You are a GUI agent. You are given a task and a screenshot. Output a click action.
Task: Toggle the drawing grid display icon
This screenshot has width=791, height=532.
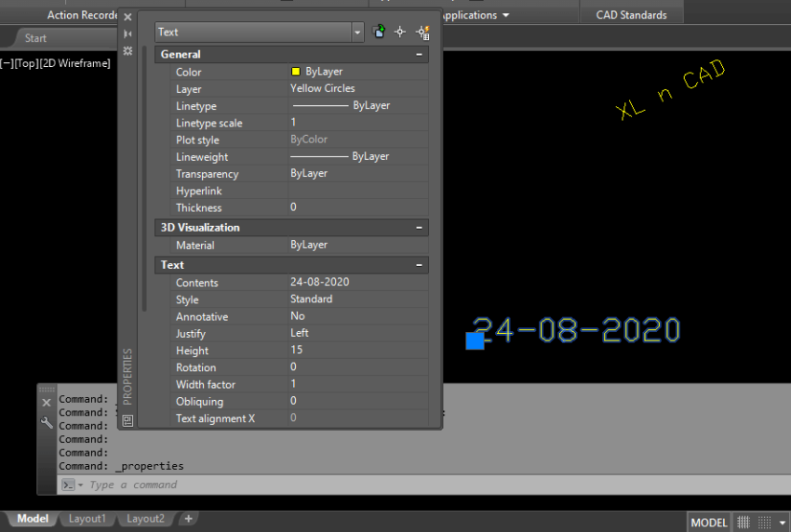pyautogui.click(x=744, y=523)
